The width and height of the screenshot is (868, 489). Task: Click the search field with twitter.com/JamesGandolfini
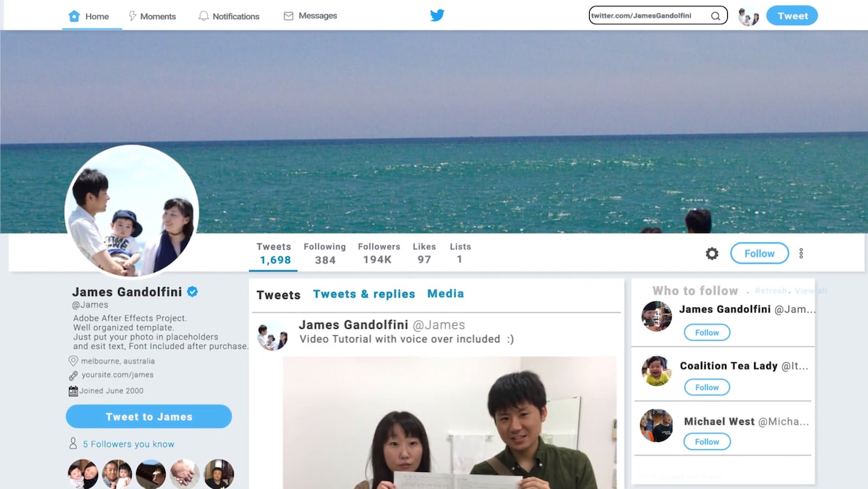coord(658,15)
